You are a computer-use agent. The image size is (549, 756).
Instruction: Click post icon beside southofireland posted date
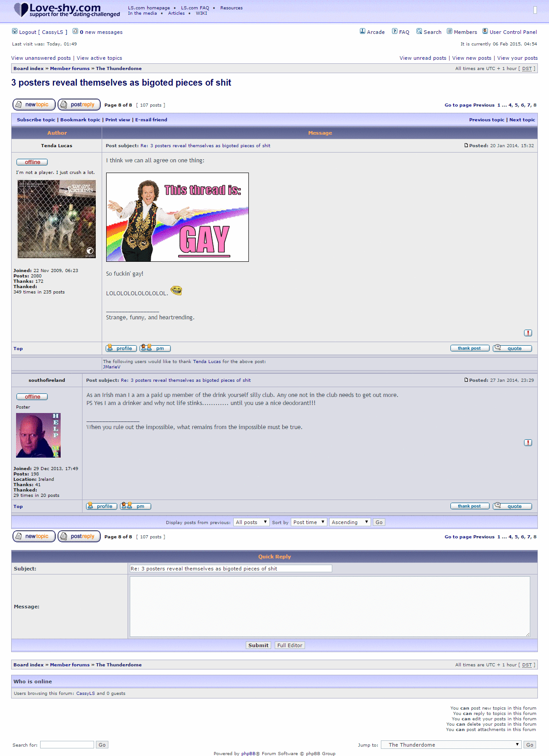[466, 380]
